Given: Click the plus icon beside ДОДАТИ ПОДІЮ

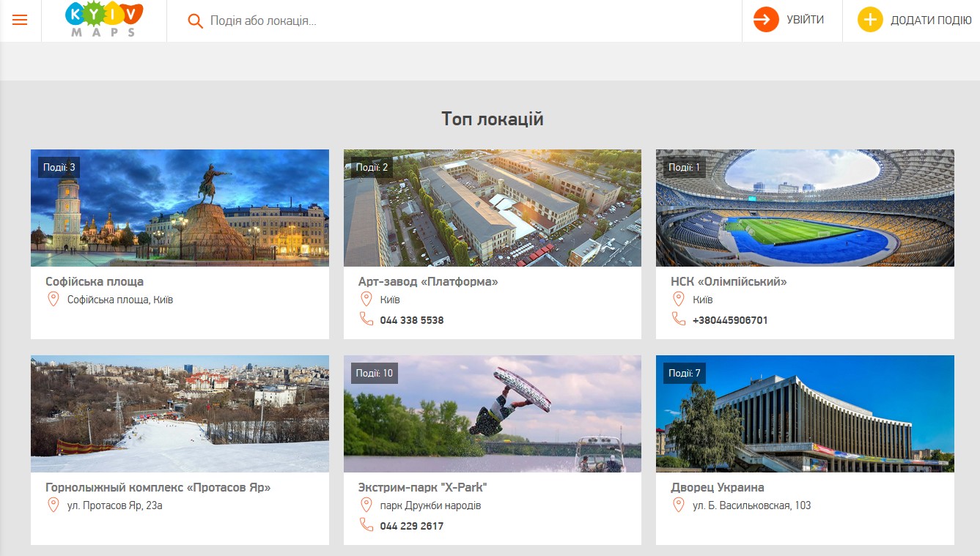Looking at the screenshot, I should point(869,20).
